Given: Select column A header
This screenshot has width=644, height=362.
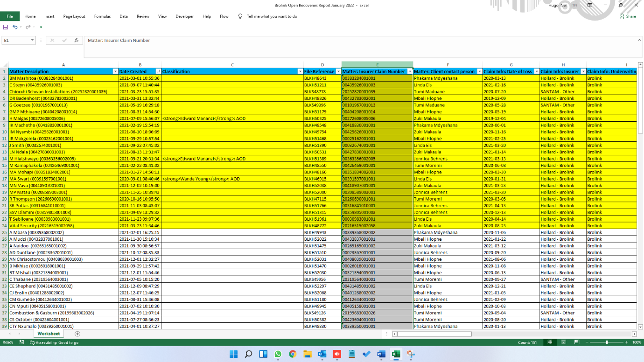Looking at the screenshot, I should (63, 65).
